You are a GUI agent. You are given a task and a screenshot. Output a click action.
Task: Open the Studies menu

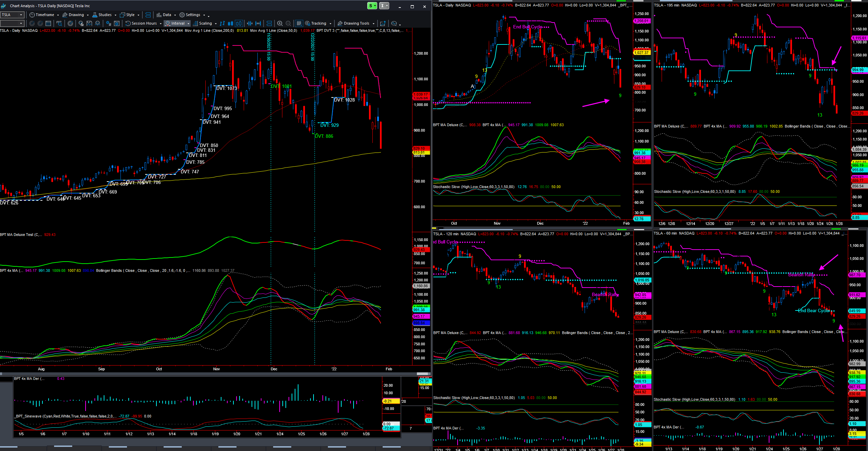pos(104,15)
